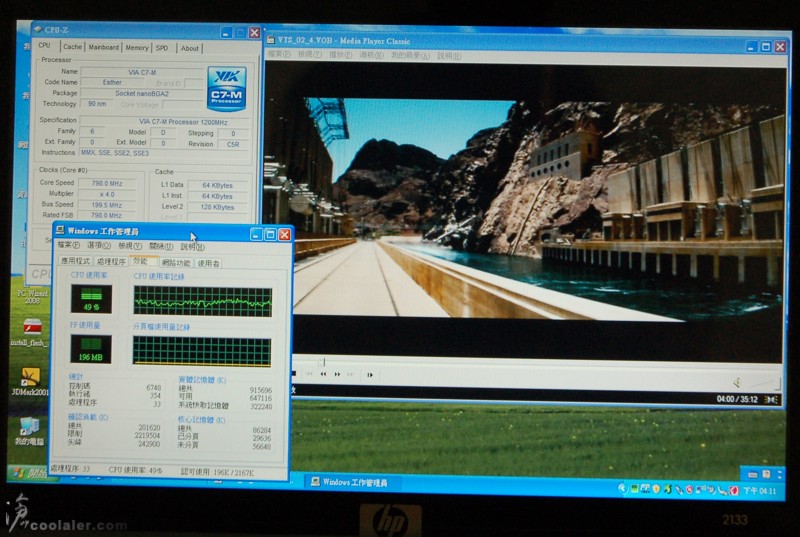
Task: Open the About tab in CPU-Z
Action: coord(190,48)
